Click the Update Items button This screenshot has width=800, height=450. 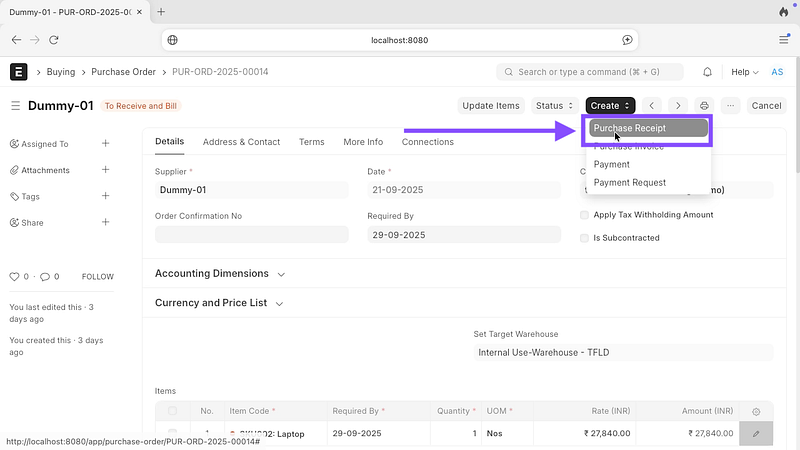pyautogui.click(x=491, y=106)
